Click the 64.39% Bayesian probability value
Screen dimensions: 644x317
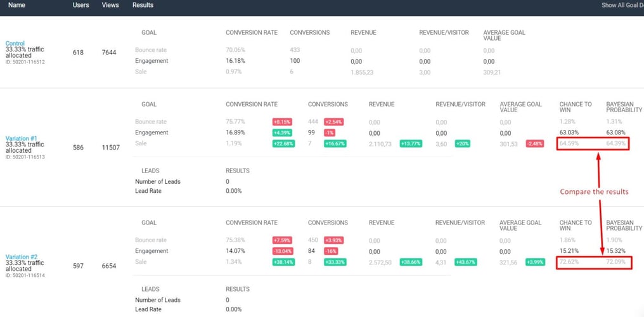click(616, 144)
